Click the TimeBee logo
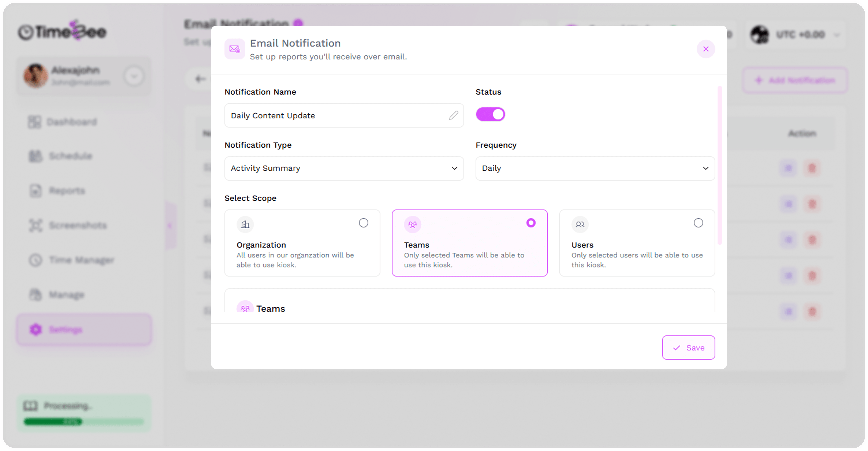Screen dimensions: 868x451 [x=62, y=31]
